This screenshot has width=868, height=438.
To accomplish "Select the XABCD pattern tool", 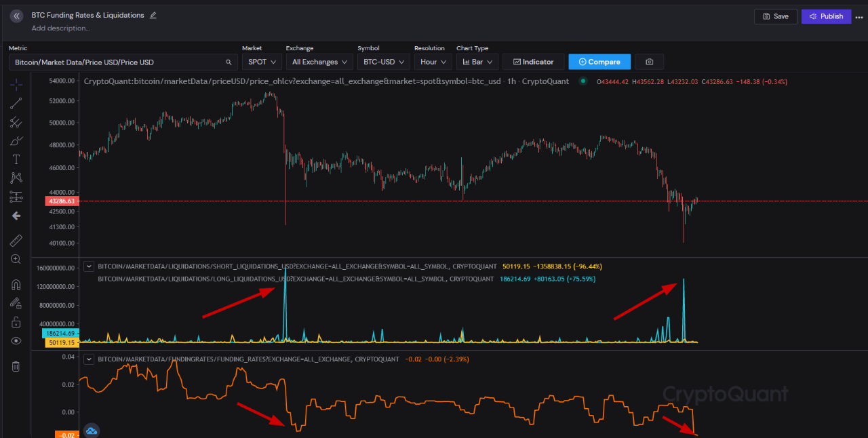I will 16,178.
